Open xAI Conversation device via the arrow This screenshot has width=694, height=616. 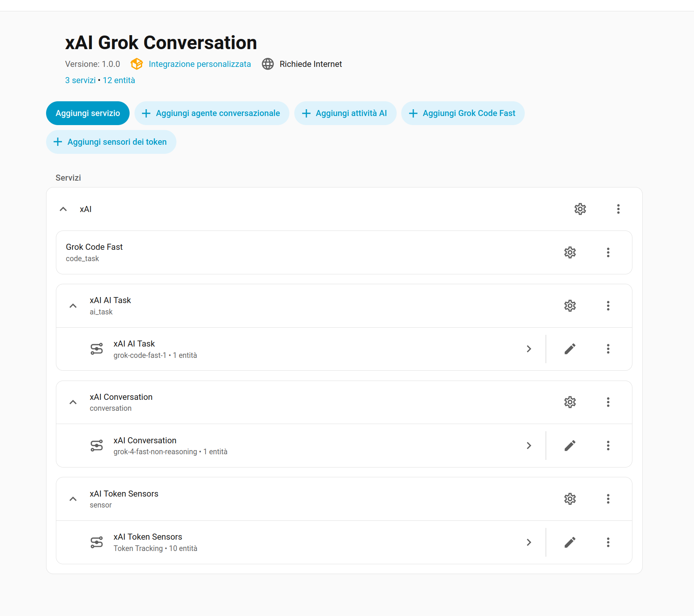point(529,446)
